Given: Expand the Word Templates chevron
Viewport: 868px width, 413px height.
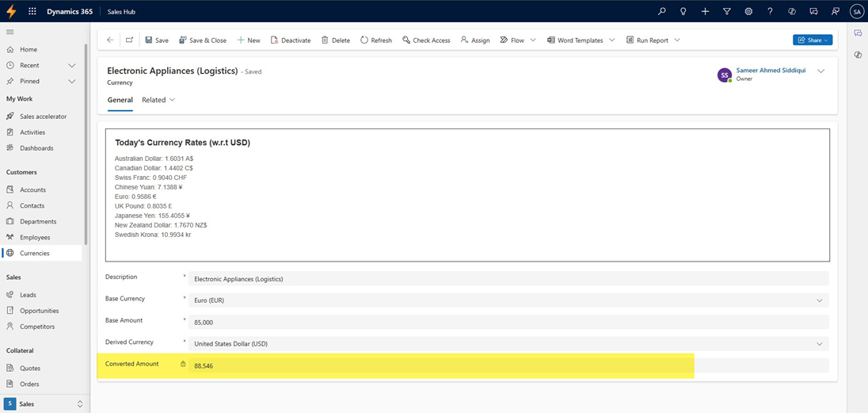Looking at the screenshot, I should (611, 40).
